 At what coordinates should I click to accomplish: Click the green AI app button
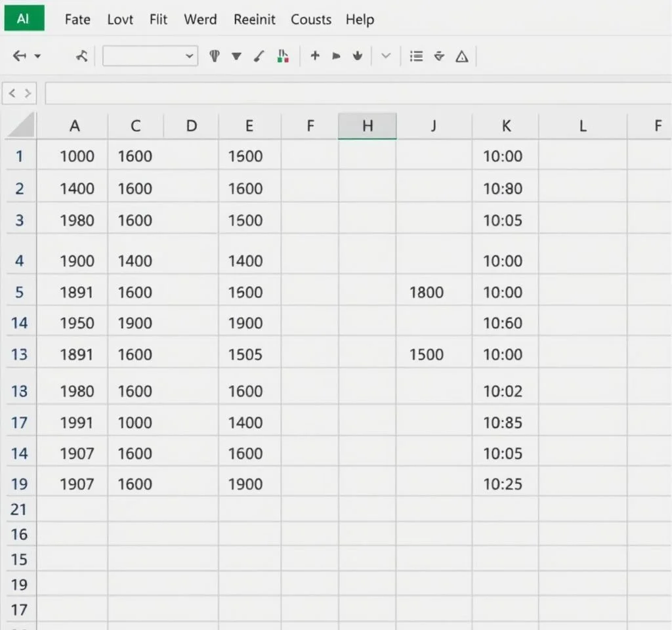24,19
